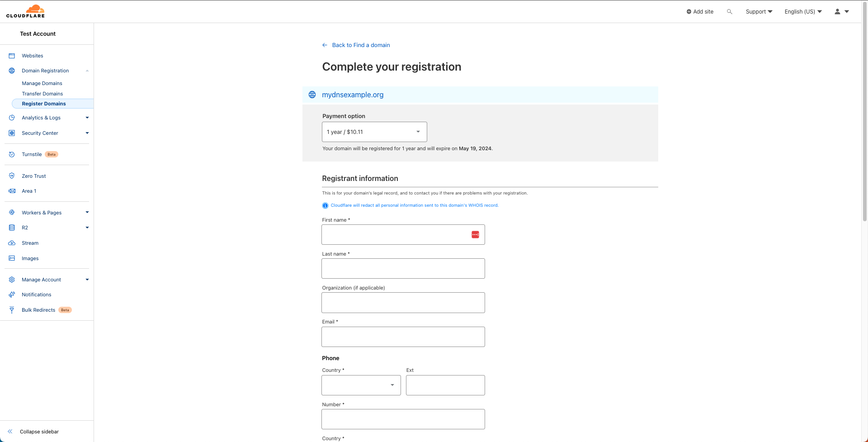The width and height of the screenshot is (868, 442).
Task: Click the WHOIS record info icon
Action: point(325,205)
